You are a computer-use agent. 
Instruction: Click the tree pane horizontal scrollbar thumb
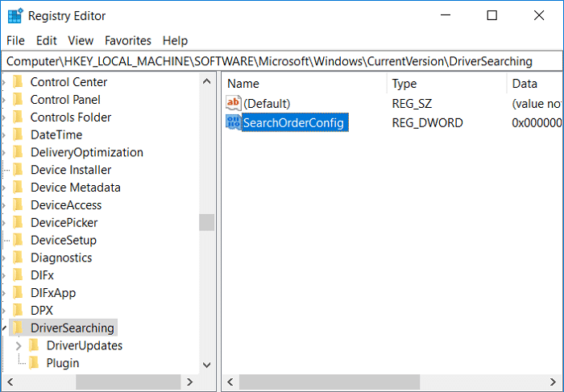pos(128,382)
